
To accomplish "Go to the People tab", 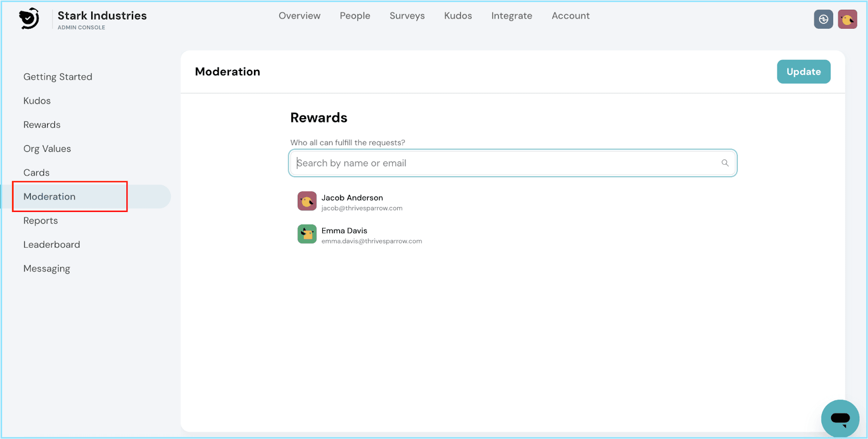I will [355, 16].
